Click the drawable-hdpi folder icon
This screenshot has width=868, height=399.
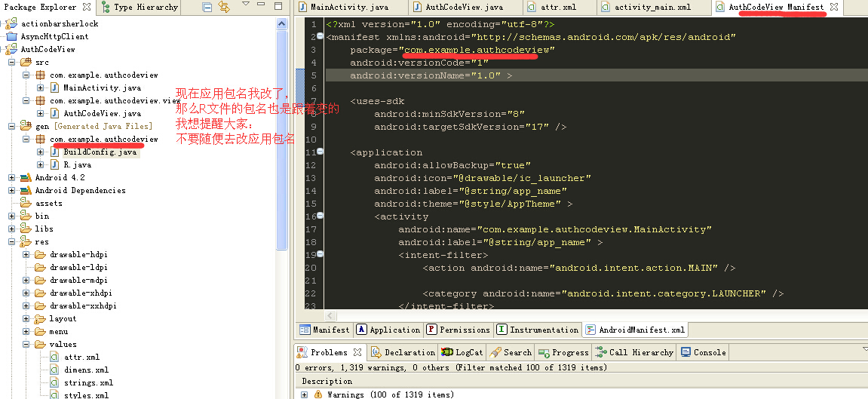coord(41,255)
